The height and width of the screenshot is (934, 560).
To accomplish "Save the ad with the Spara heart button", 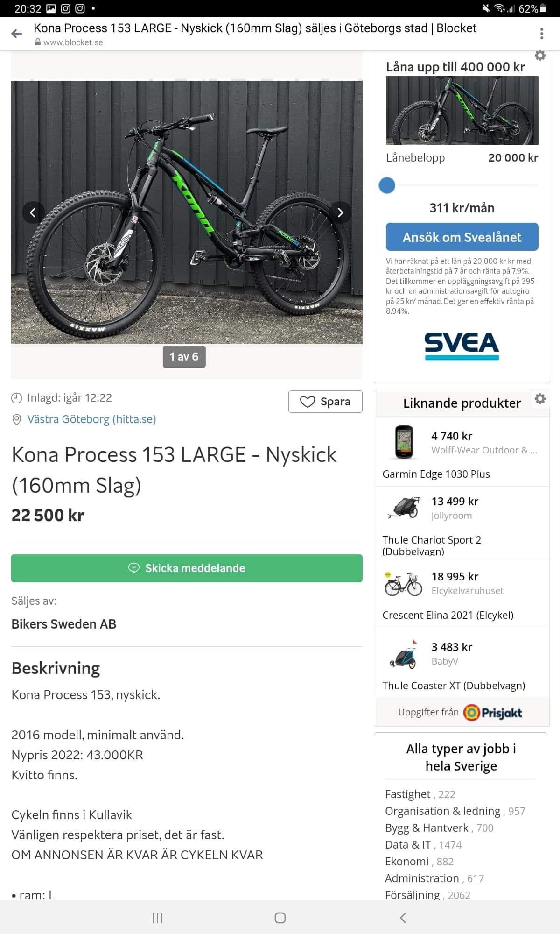I will (325, 402).
